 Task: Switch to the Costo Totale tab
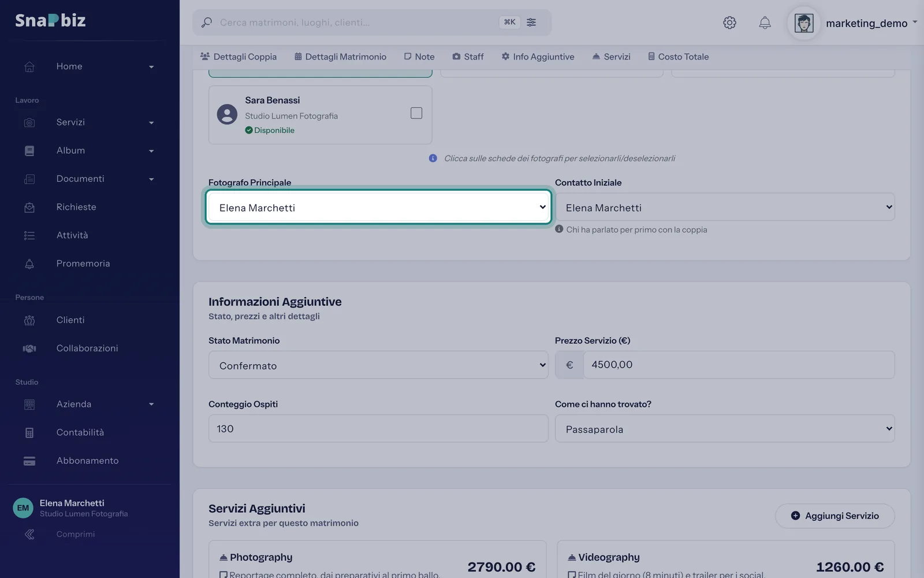678,57
